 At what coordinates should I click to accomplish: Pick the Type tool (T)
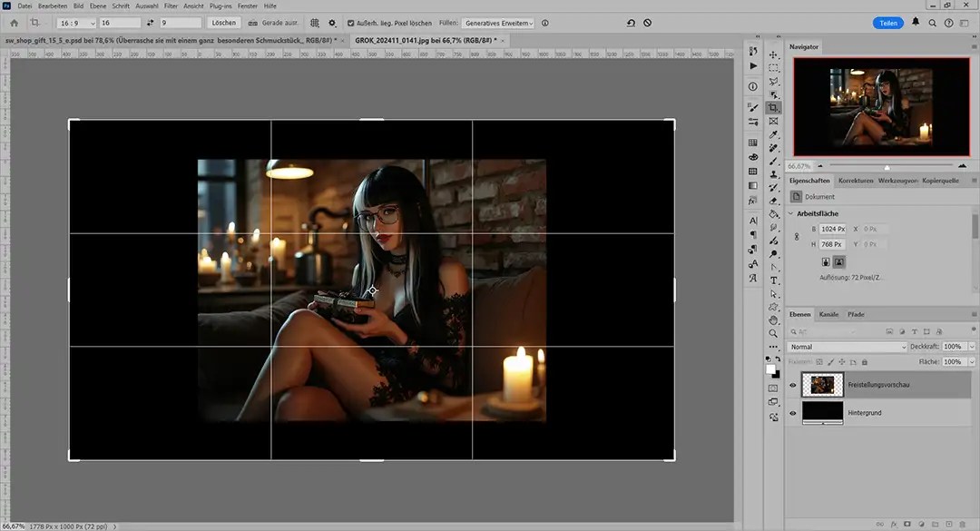(773, 280)
